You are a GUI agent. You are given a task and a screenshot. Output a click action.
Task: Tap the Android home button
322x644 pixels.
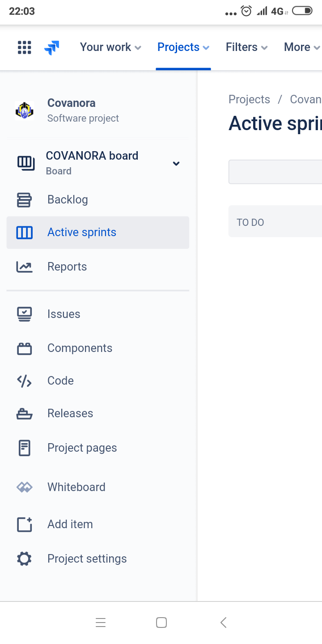click(161, 623)
